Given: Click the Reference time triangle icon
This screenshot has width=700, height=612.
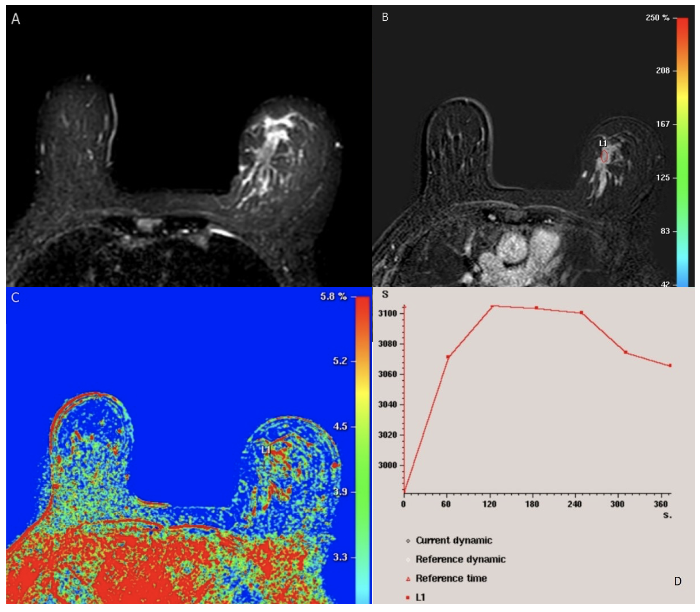Looking at the screenshot, I should (408, 579).
